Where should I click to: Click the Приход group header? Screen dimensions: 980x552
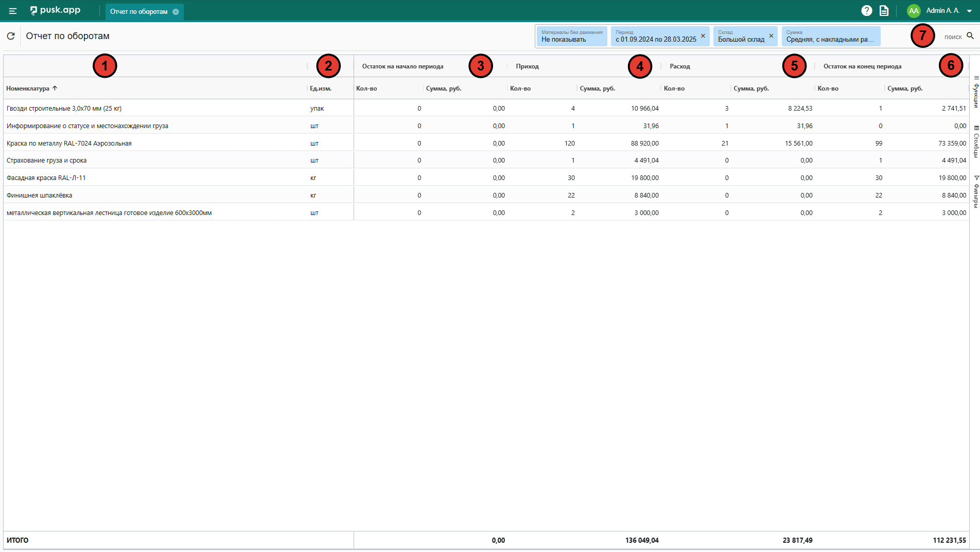(x=528, y=66)
